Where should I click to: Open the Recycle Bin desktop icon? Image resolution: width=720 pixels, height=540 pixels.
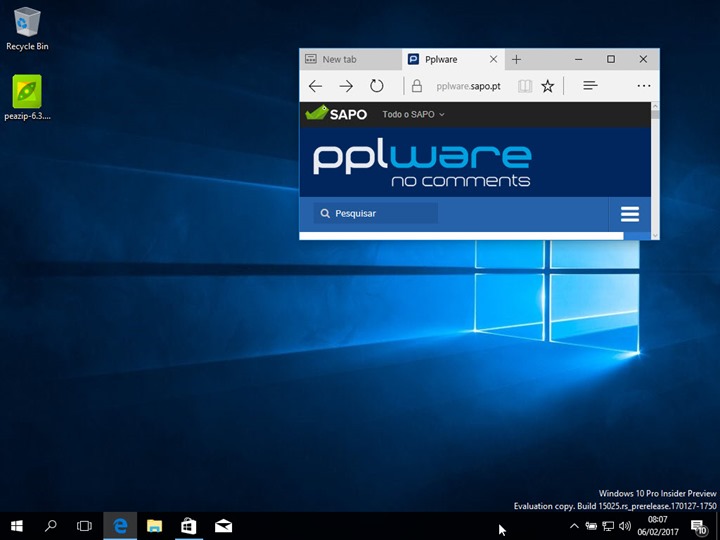coord(27,29)
